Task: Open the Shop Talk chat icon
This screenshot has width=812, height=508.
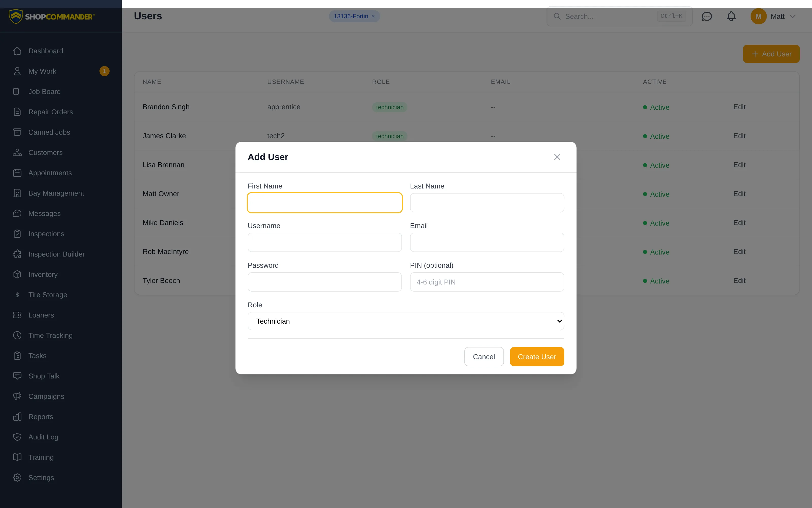Action: tap(17, 376)
